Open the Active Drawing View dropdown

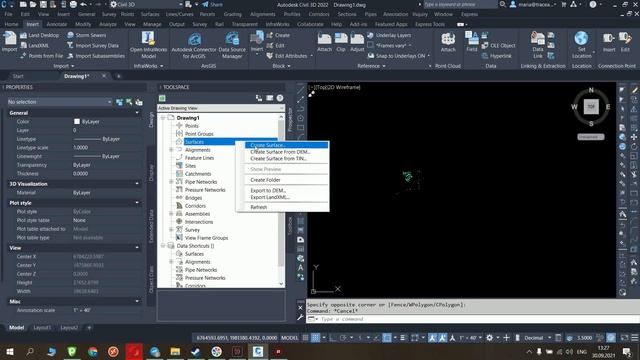[x=221, y=108]
